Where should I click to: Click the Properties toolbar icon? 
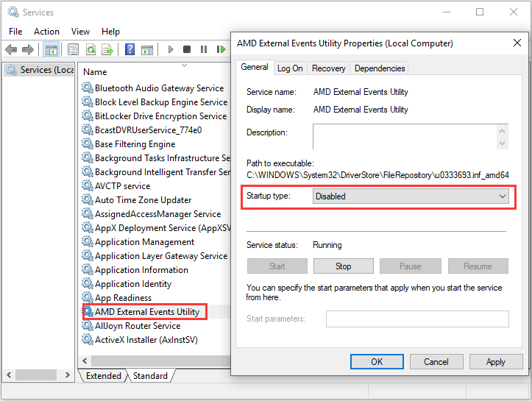[73, 49]
